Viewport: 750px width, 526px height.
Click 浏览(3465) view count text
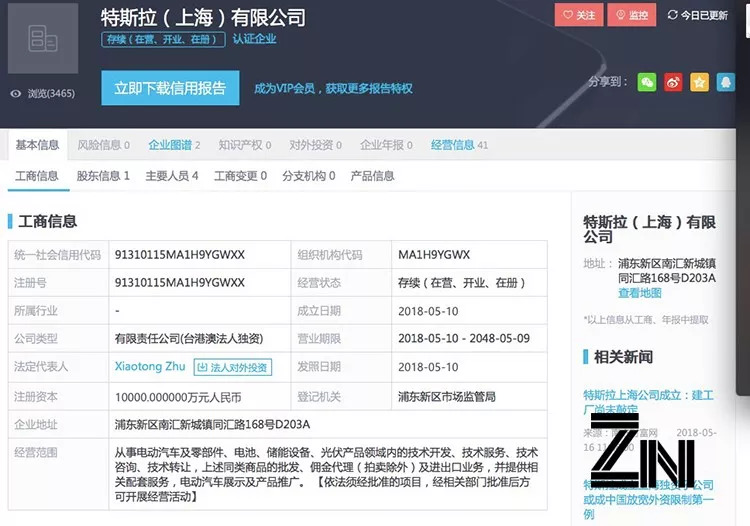point(51,94)
